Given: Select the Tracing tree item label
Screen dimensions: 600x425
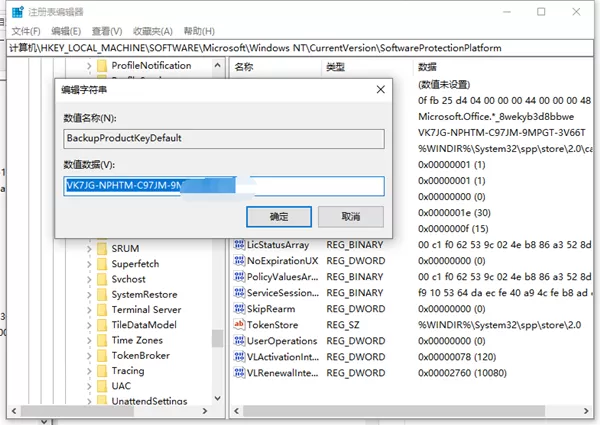Looking at the screenshot, I should pos(128,371).
